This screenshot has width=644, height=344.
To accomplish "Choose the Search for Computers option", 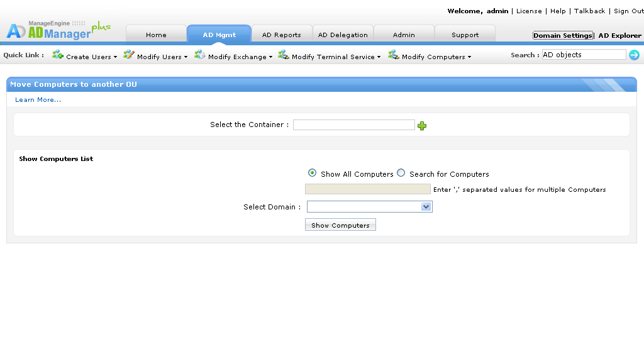I will click(401, 173).
